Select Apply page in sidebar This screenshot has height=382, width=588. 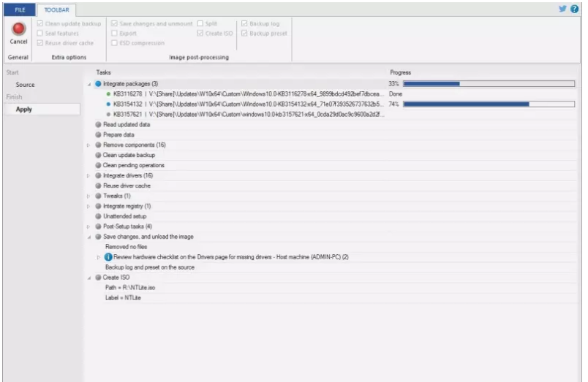(42, 109)
